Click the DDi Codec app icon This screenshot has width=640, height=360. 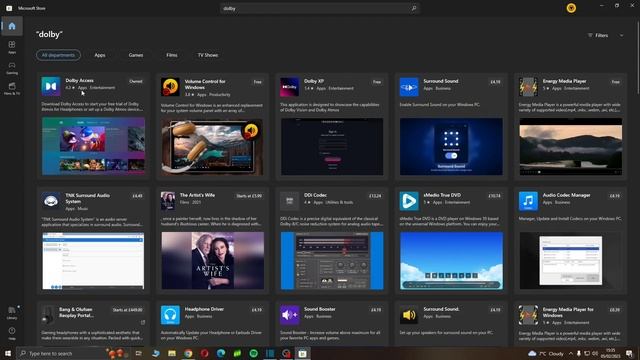pyautogui.click(x=289, y=201)
